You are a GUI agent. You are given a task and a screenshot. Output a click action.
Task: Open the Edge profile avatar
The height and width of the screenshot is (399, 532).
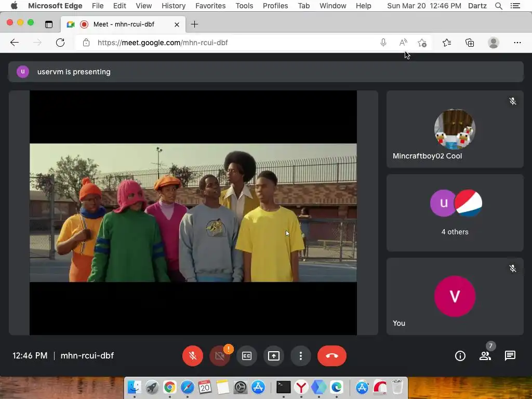[x=493, y=43]
